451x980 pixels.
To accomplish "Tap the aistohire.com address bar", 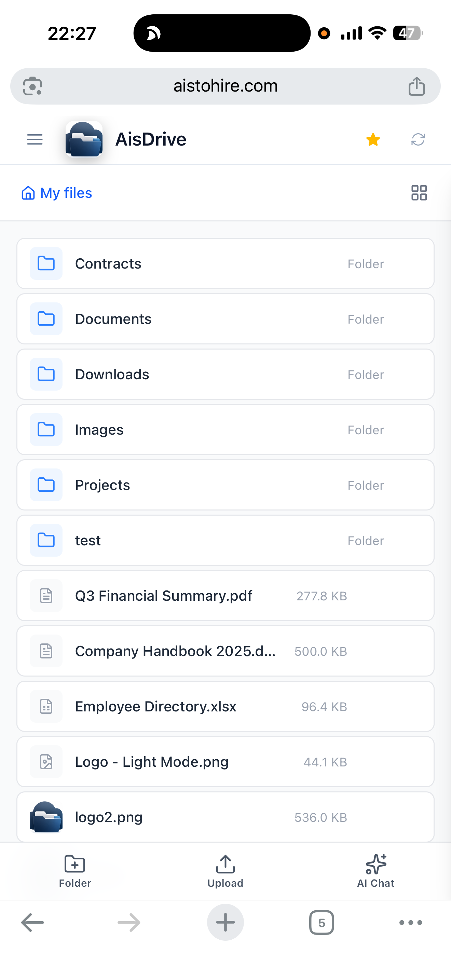I will (225, 86).
